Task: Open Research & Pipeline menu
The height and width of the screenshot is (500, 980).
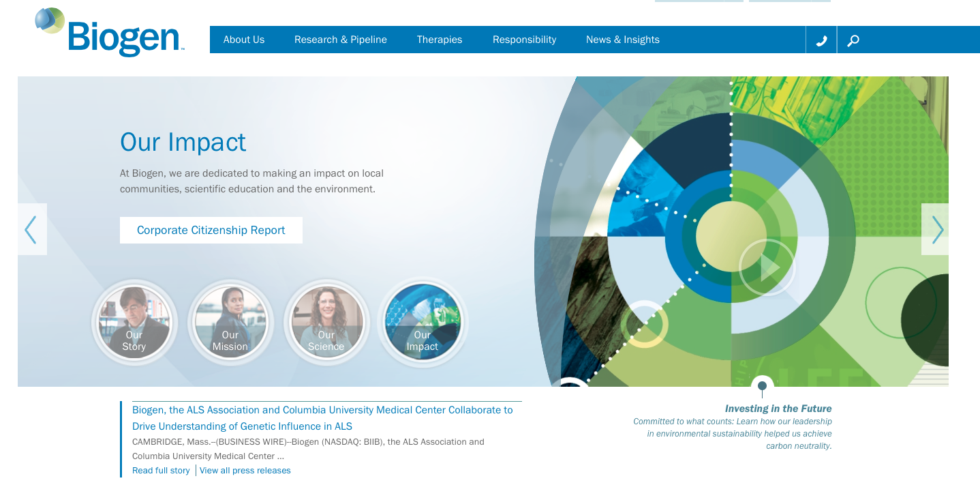Action: (x=341, y=40)
